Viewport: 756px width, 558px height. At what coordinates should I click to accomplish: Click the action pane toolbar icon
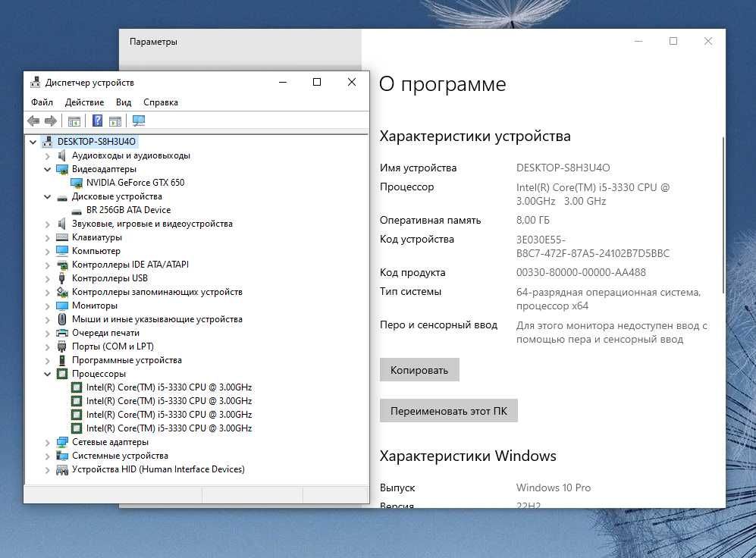coord(115,121)
